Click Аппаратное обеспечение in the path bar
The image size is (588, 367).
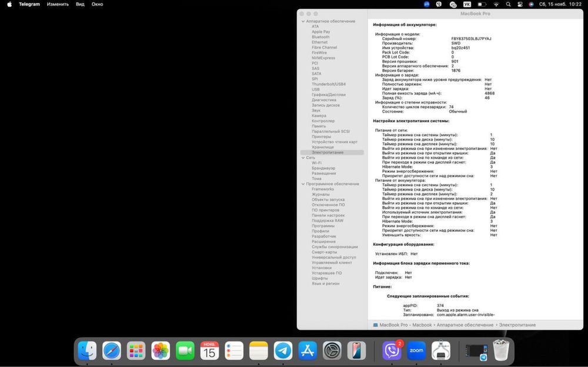coord(465,325)
